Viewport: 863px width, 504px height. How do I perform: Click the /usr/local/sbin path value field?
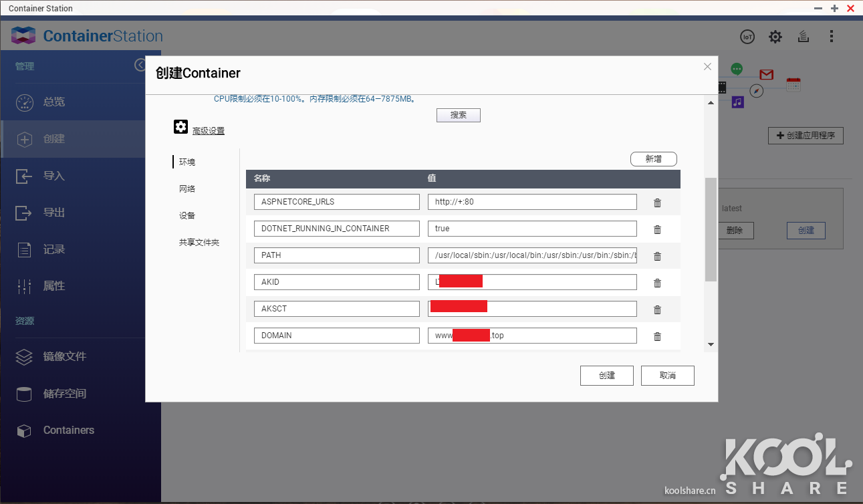(x=532, y=255)
